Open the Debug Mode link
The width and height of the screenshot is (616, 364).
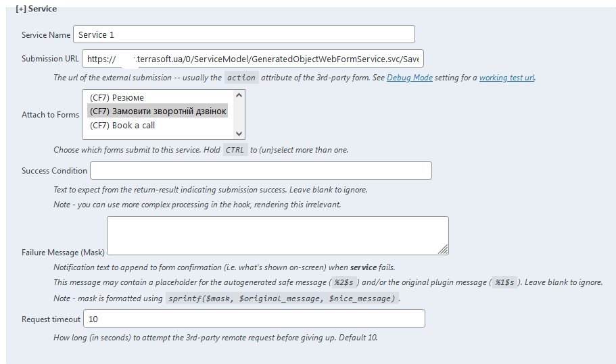409,78
